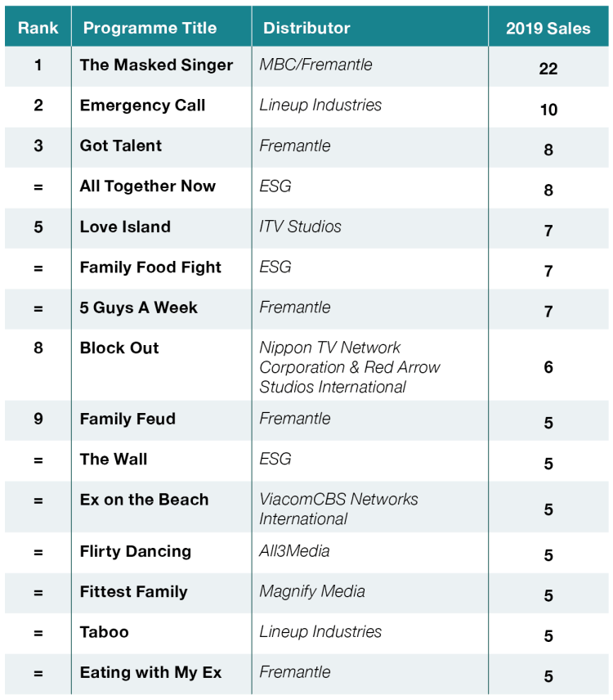613x700 pixels.
Task: Click the All Together Now title
Action: [148, 186]
